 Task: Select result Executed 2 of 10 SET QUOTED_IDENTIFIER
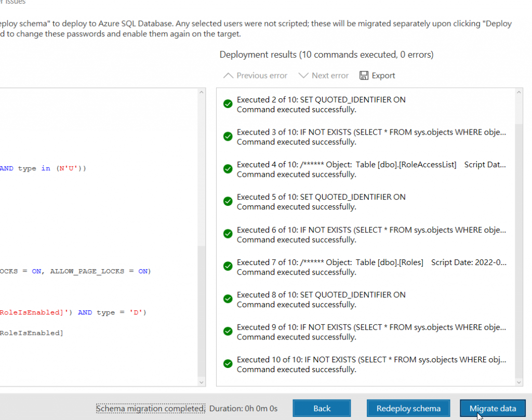pos(366,104)
